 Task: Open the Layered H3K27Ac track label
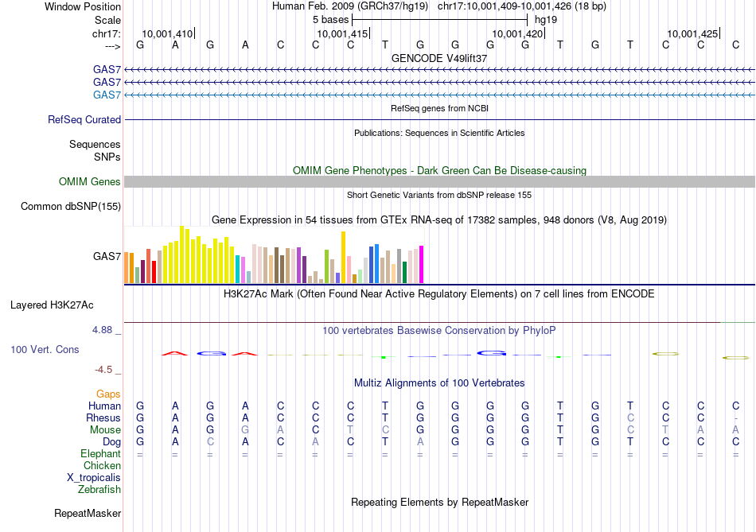pos(52,305)
